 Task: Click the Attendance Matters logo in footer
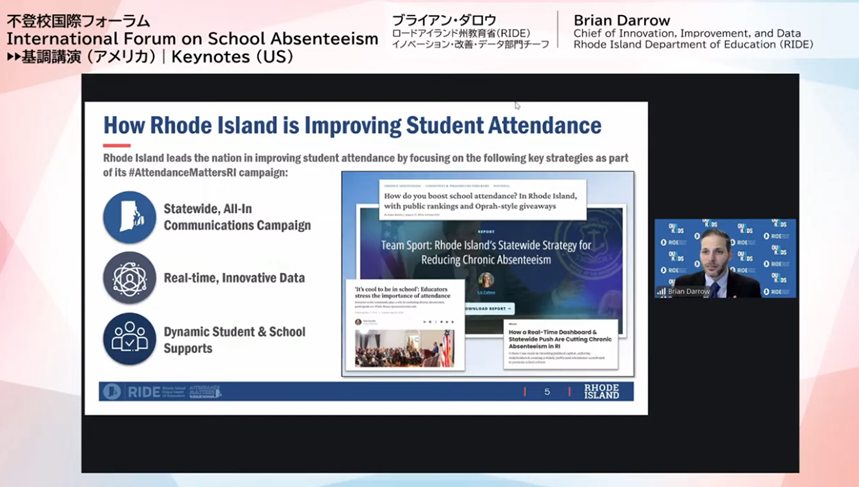coord(205,392)
